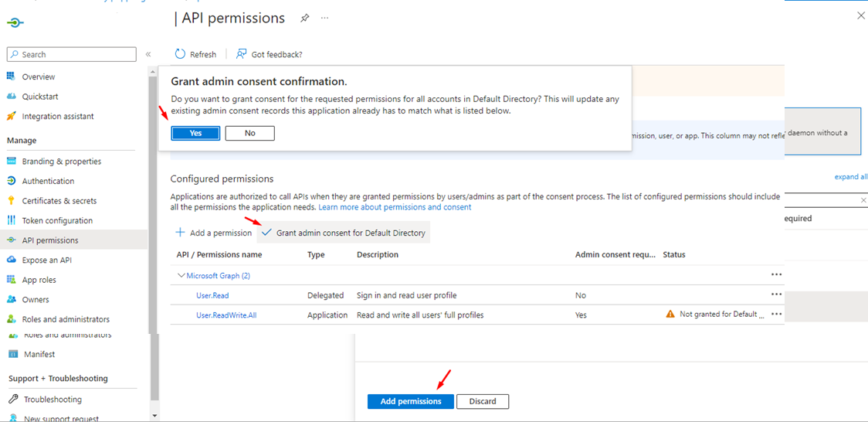The height and width of the screenshot is (422, 868).
Task: Click the app registration logo icon
Action: point(16,22)
